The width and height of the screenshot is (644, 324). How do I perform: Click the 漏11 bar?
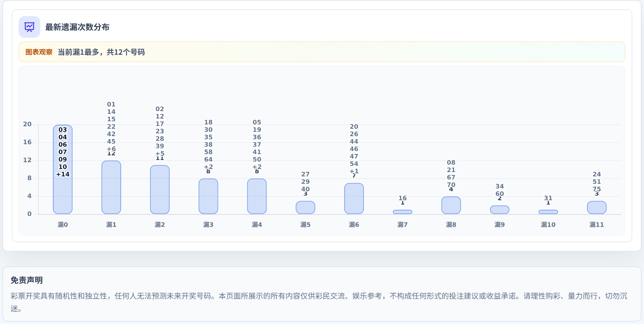597,207
